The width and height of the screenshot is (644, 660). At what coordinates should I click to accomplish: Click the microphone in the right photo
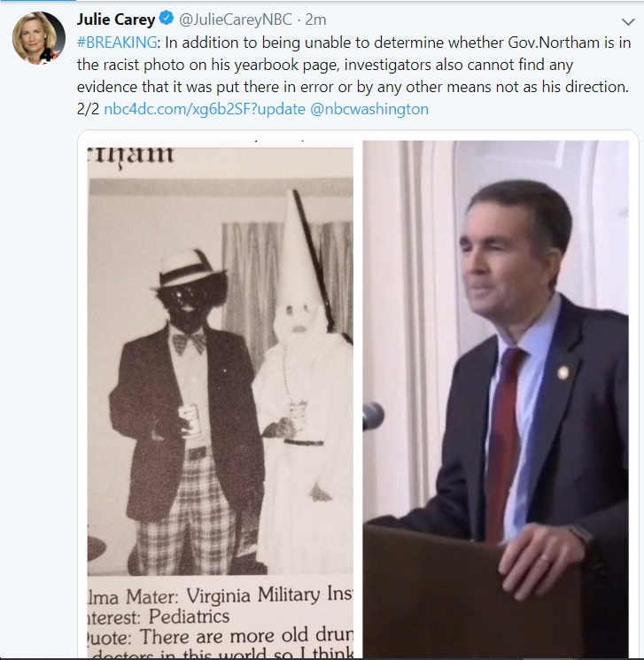tap(373, 415)
